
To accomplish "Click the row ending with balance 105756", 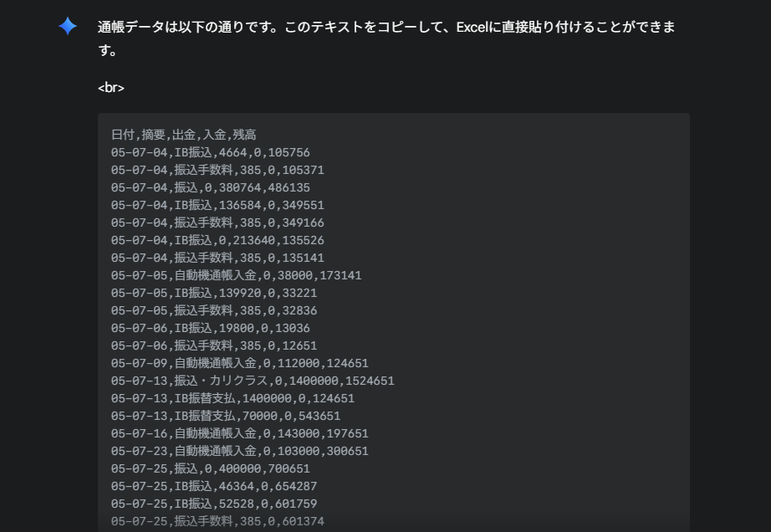I will tap(211, 152).
